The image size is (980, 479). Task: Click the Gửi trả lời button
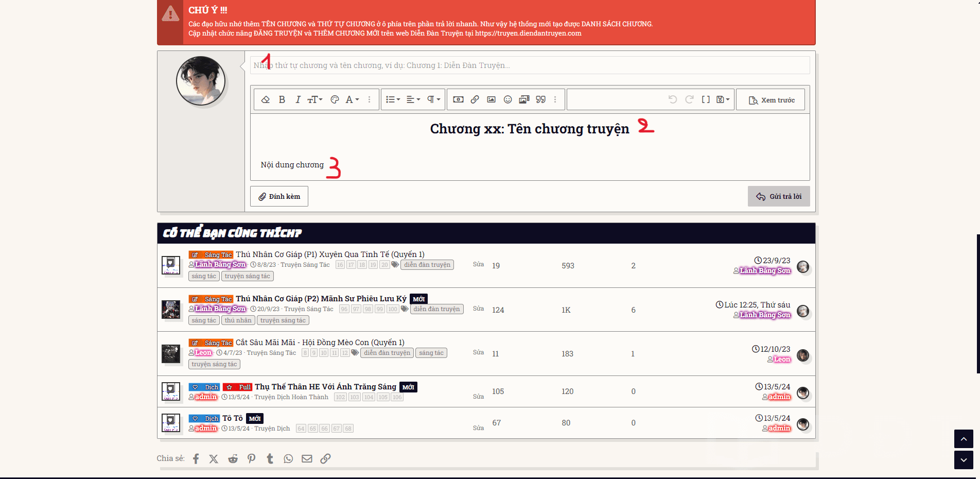(x=779, y=196)
